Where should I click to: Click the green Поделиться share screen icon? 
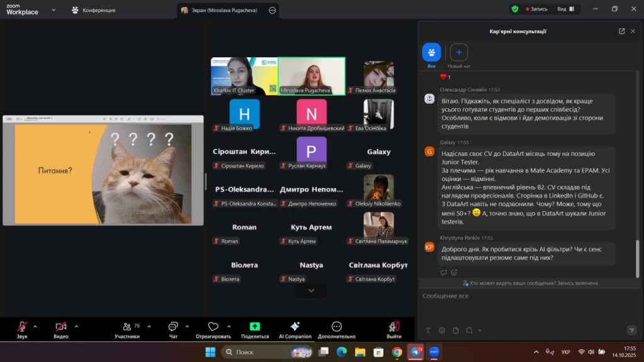coord(255,327)
